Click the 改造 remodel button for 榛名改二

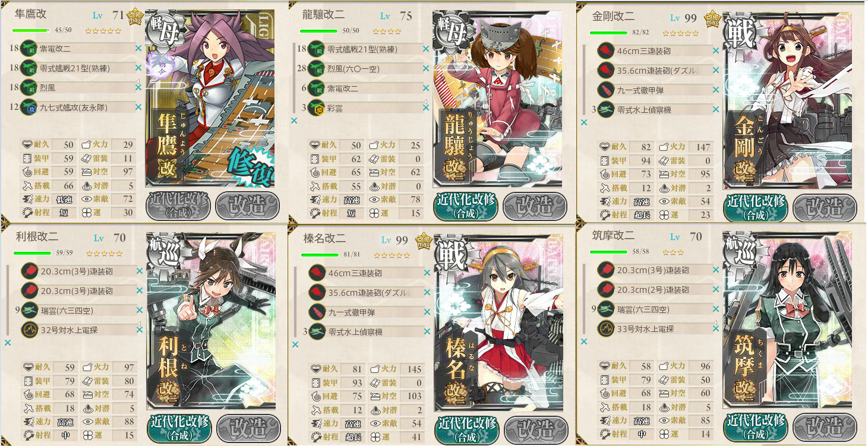536,428
